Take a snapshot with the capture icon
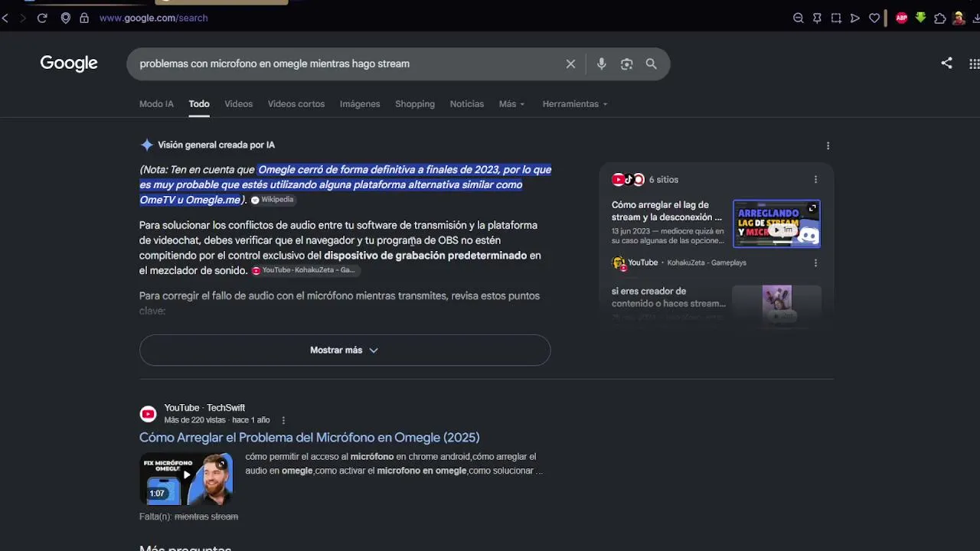Screen dimensions: 980x551 [x=836, y=18]
